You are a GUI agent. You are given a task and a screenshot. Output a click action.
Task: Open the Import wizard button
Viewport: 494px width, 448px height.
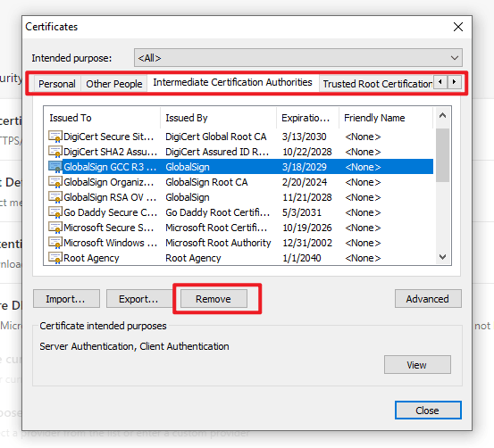tap(66, 299)
